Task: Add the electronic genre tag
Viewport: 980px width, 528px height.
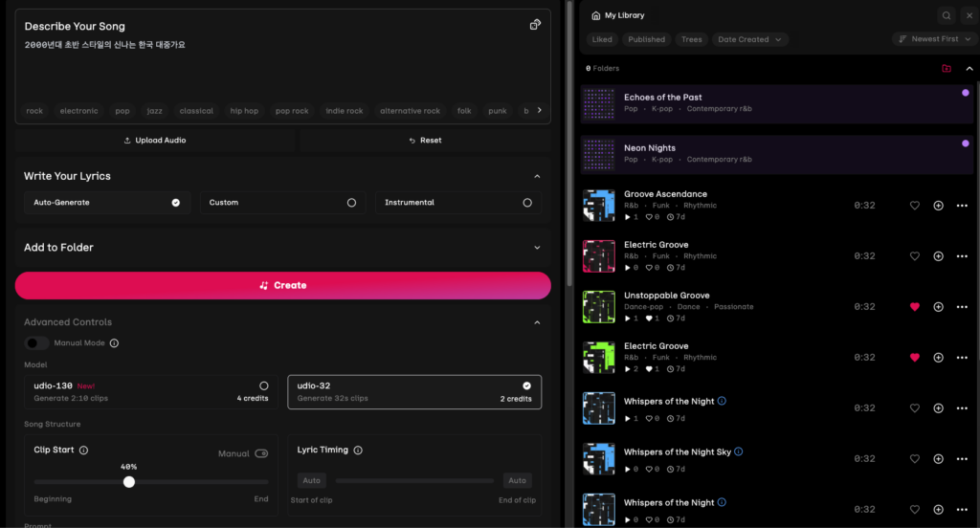Action: 78,111
